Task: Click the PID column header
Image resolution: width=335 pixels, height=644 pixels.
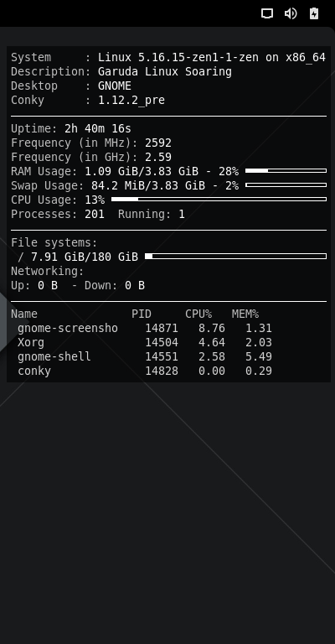Action: coord(142,314)
